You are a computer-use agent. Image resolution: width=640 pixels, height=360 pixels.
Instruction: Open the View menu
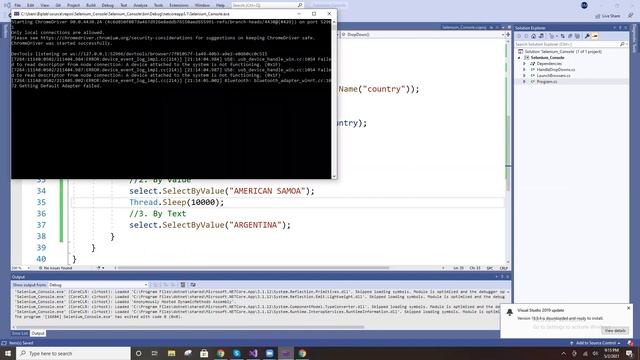tap(44, 5)
